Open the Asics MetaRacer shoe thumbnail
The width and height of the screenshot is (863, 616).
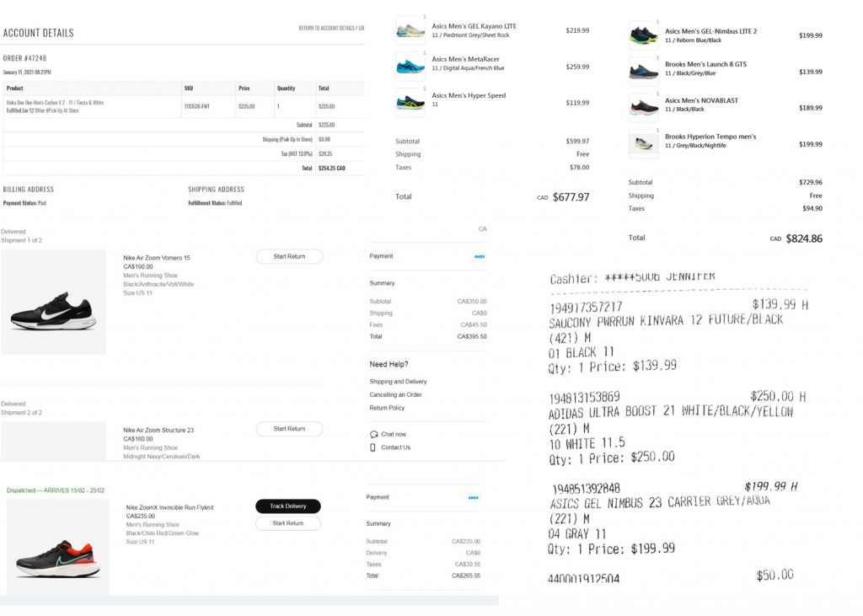[410, 66]
